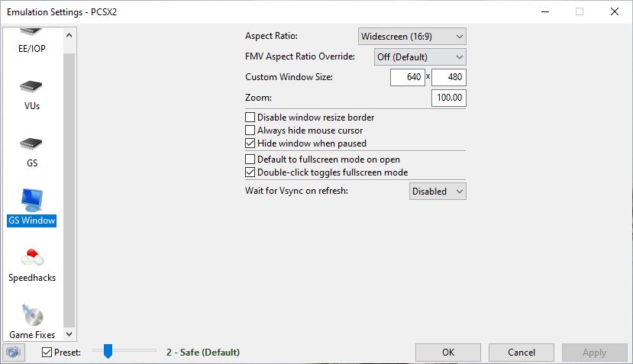Click the sidebar scroll down arrow
This screenshot has height=364, width=633.
[x=69, y=334]
